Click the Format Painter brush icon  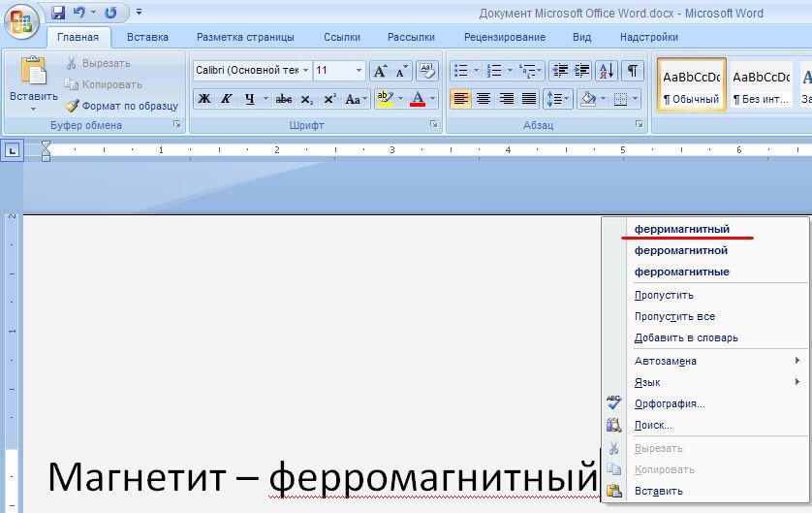tap(72, 106)
